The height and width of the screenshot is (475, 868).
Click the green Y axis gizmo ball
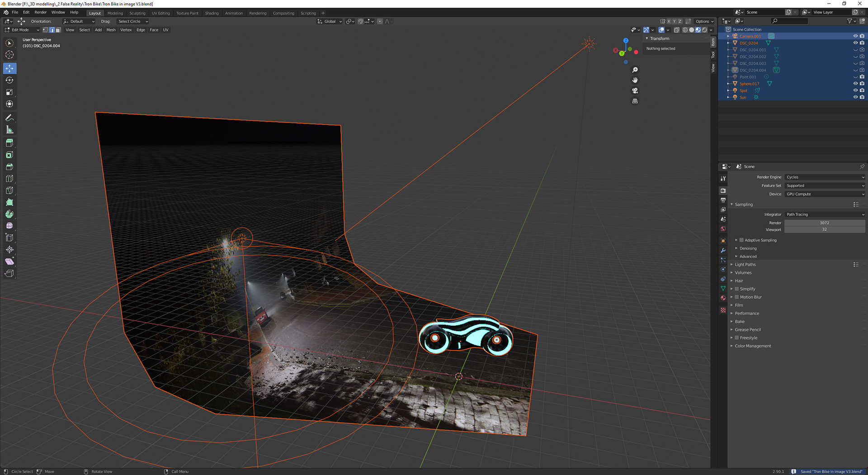622,53
